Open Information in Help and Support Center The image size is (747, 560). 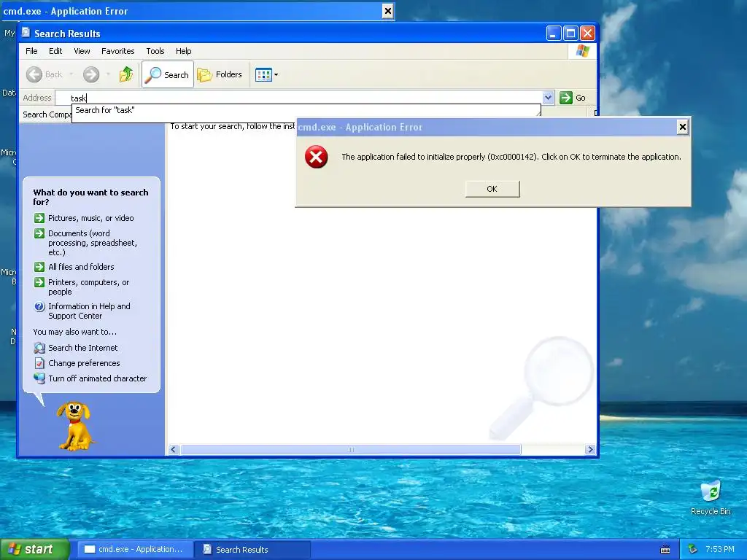89,311
